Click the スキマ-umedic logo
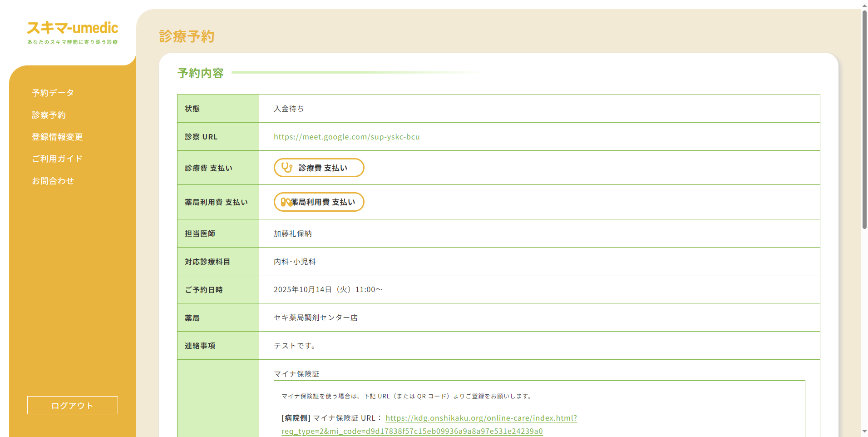The height and width of the screenshot is (437, 868). (73, 32)
